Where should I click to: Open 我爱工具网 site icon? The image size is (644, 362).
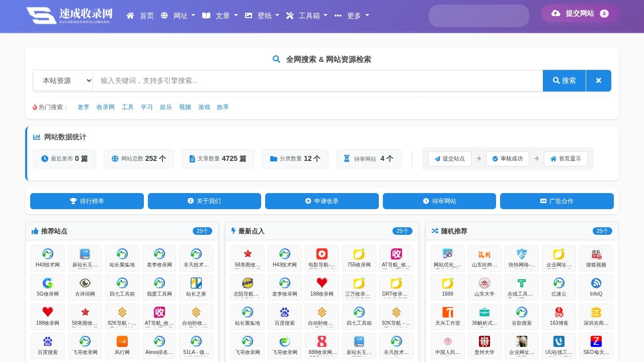[159, 288]
